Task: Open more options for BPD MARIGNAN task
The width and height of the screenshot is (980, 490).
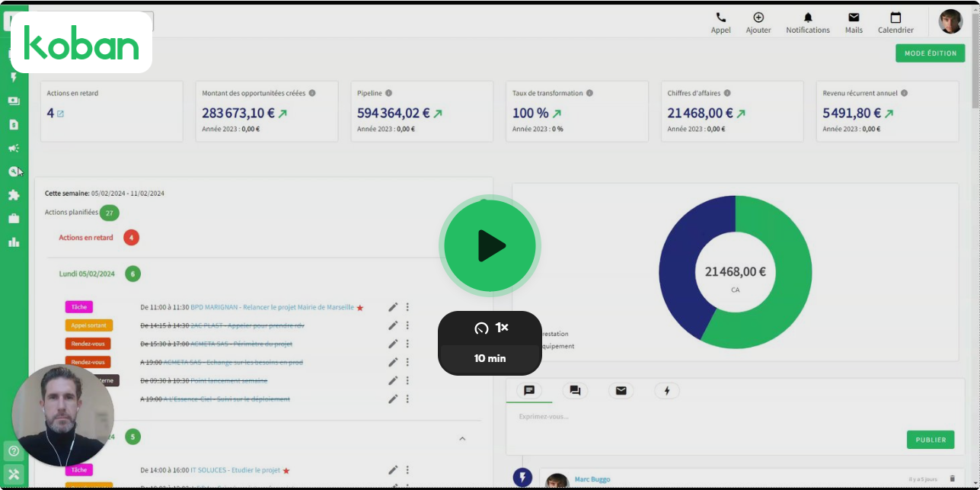Action: coord(407,307)
